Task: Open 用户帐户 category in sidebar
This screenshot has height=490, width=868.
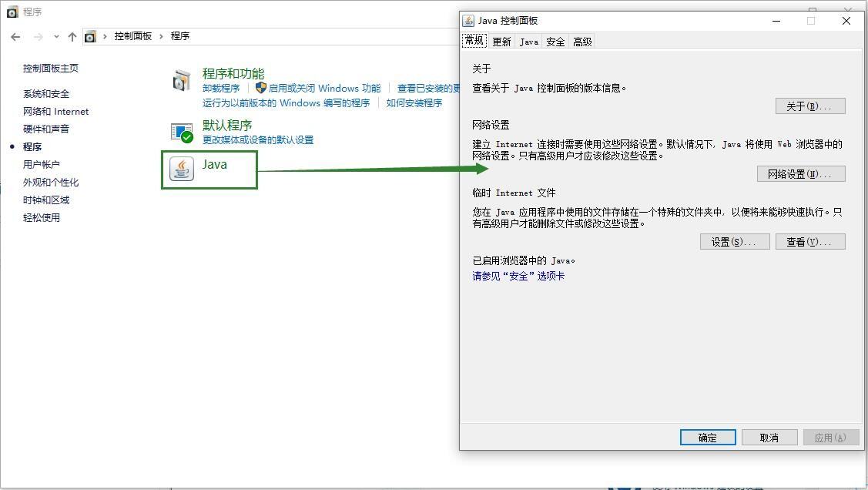Action: click(x=42, y=165)
